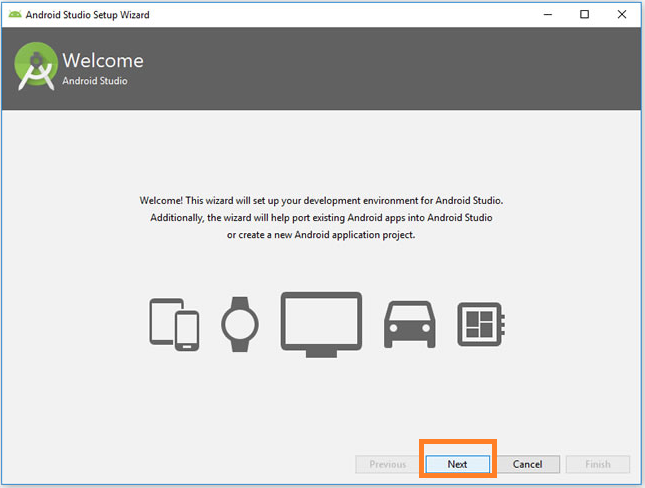645x488 pixels.
Task: Click the greyed-out Finish button
Action: (598, 464)
